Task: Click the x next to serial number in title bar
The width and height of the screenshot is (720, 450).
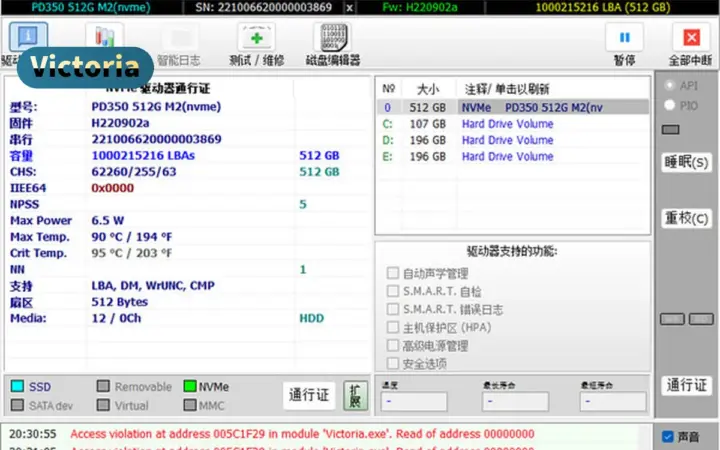Action: (x=350, y=7)
